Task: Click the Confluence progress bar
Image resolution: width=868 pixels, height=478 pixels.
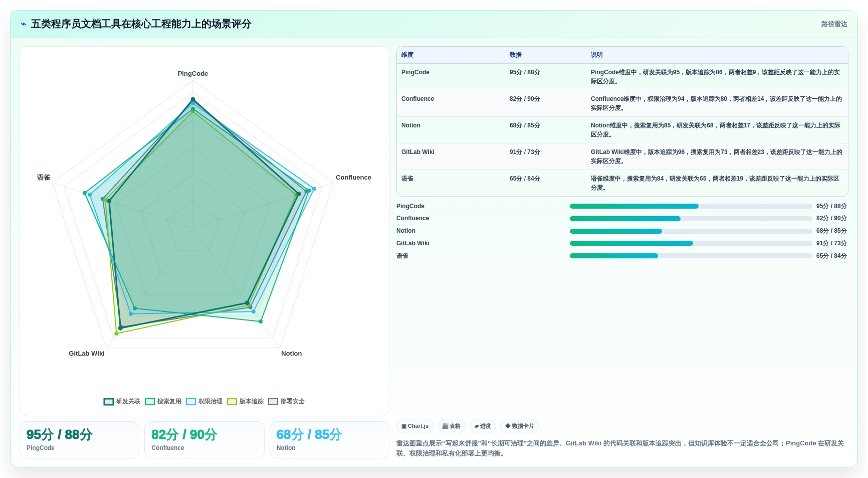Action: coord(691,219)
